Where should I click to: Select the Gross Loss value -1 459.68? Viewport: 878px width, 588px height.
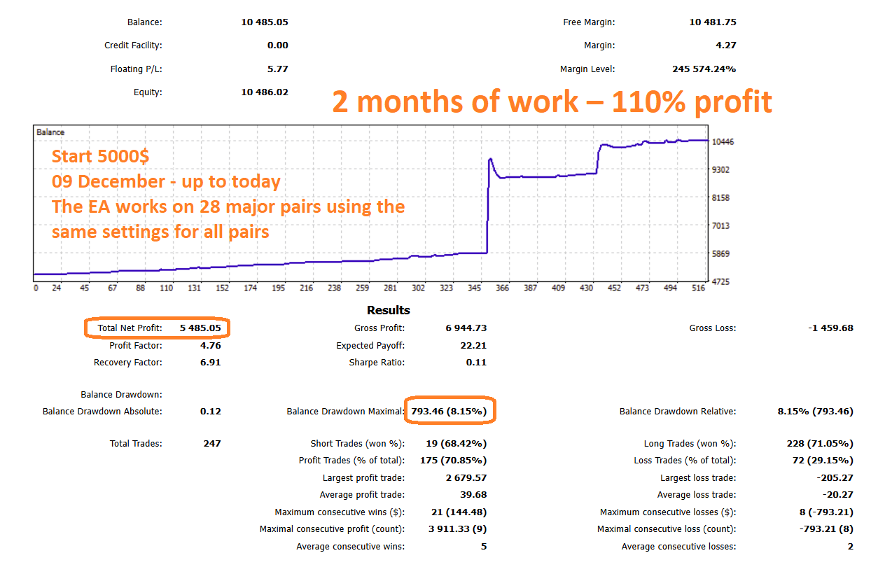point(830,328)
